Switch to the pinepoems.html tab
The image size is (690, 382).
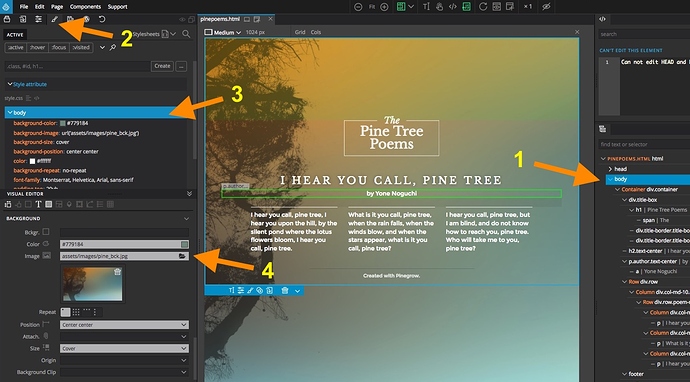pyautogui.click(x=220, y=19)
